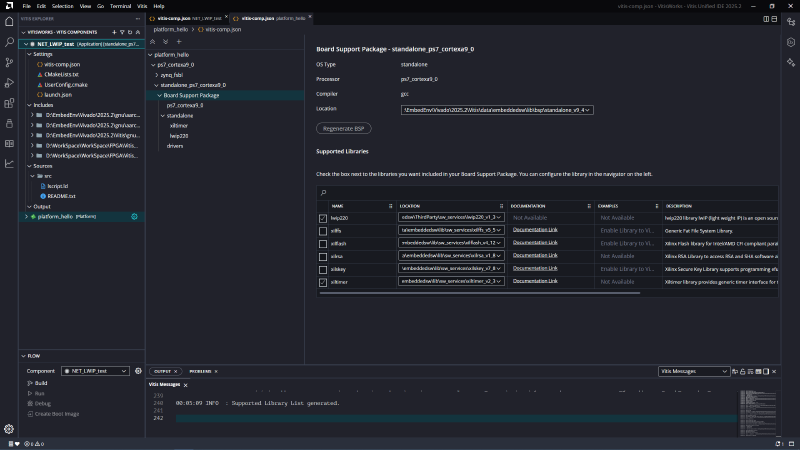Open the Vitis Messages output channel dropdown
Image resolution: width=800 pixels, height=450 pixels.
(693, 371)
